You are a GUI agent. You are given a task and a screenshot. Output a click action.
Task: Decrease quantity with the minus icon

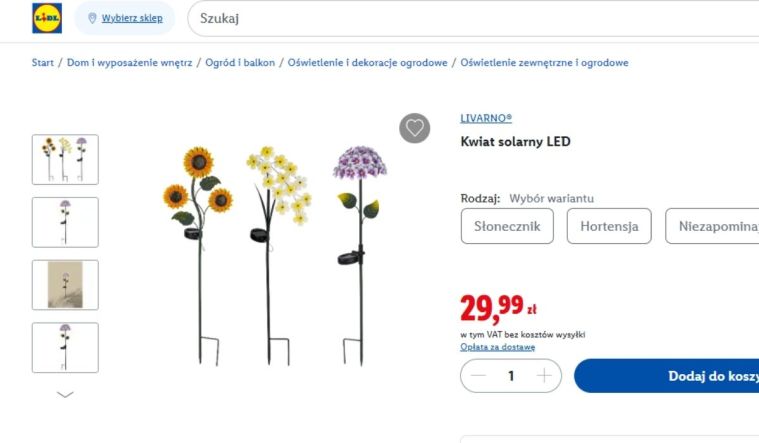coord(479,376)
